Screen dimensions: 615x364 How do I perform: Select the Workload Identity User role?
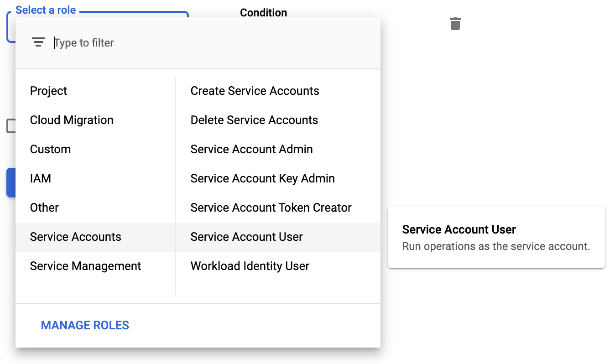pos(250,266)
